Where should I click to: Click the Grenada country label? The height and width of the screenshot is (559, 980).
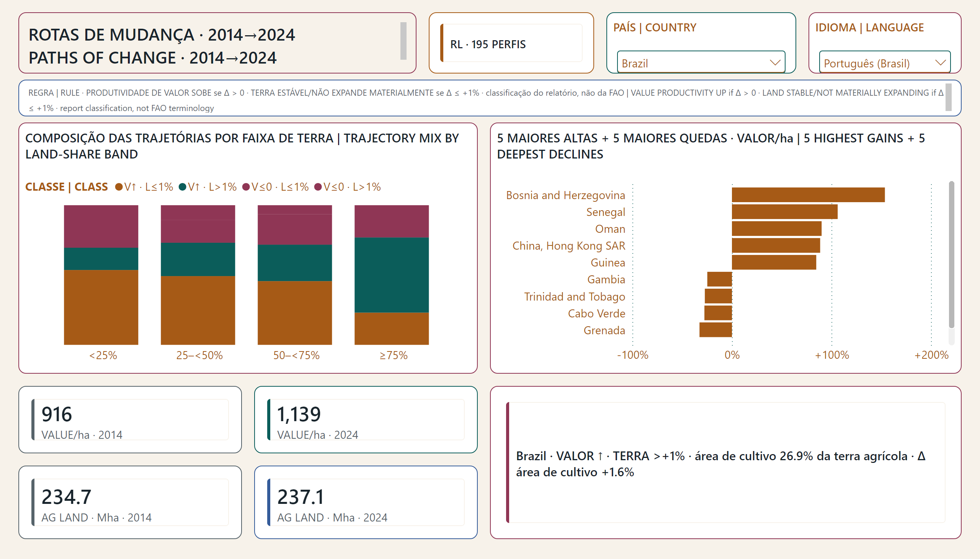click(x=604, y=330)
